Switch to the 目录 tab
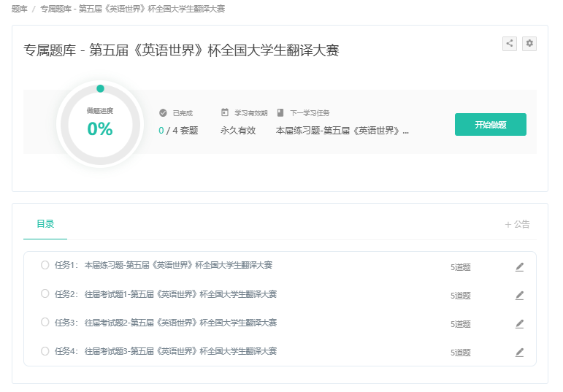The height and width of the screenshot is (392, 563). pyautogui.click(x=45, y=224)
